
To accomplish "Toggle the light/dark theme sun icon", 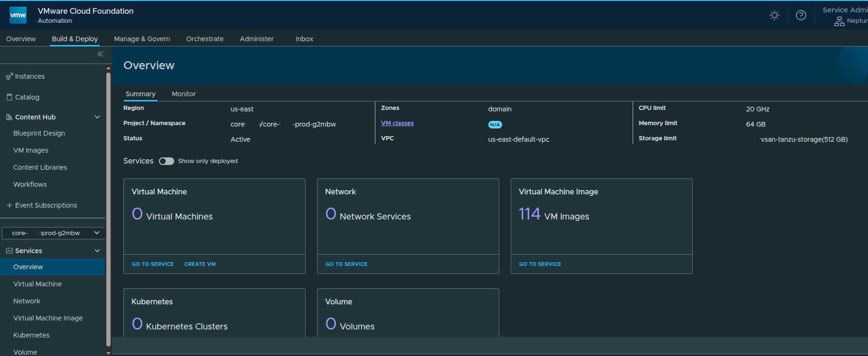I will click(x=775, y=15).
